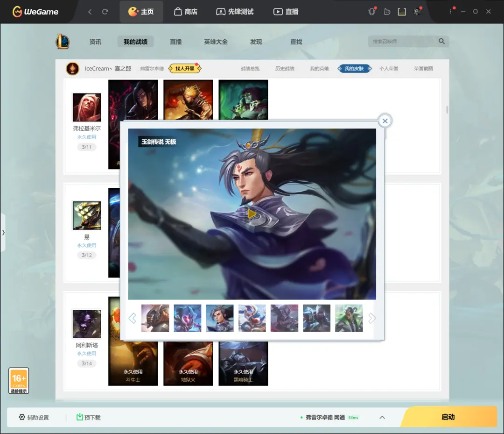Select the fifth dark armored skin thumbnail
The width and height of the screenshot is (504, 434).
pos(285,318)
